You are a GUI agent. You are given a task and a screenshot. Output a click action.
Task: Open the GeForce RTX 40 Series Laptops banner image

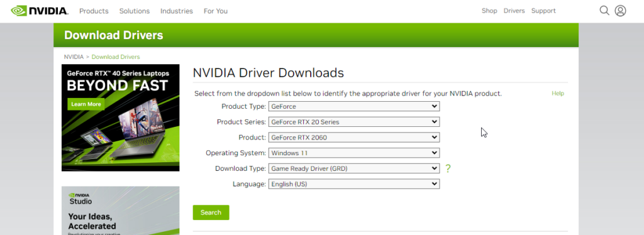click(120, 117)
